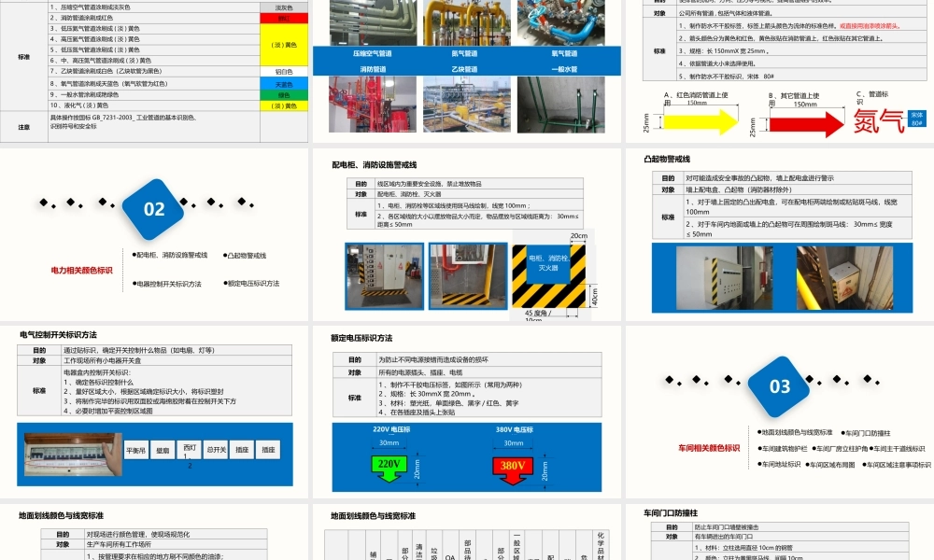Click the photo under 乙炔管道 label
This screenshot has height=560, width=934.
467,105
